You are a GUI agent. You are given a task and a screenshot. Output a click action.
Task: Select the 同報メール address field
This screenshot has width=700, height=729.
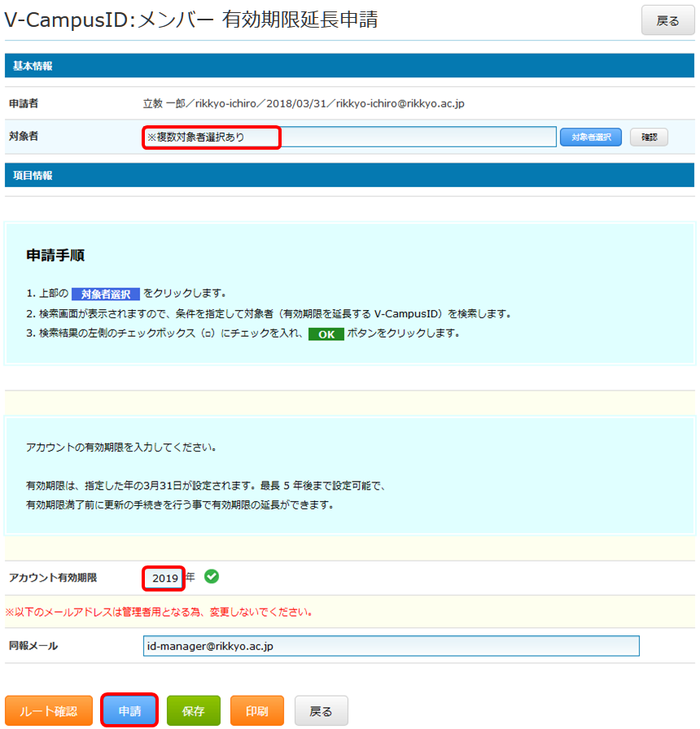pos(392,646)
